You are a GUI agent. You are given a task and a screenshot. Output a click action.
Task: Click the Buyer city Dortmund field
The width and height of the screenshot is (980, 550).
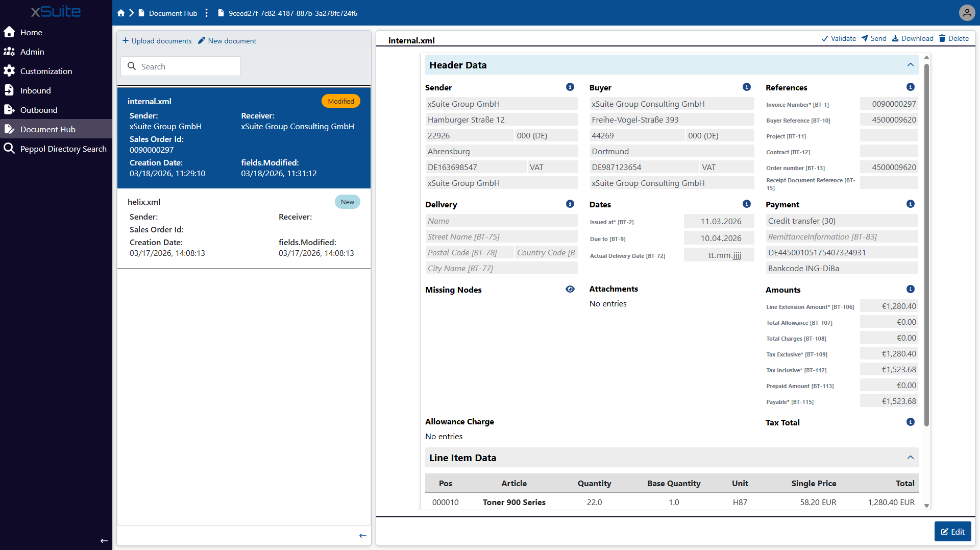coord(672,152)
